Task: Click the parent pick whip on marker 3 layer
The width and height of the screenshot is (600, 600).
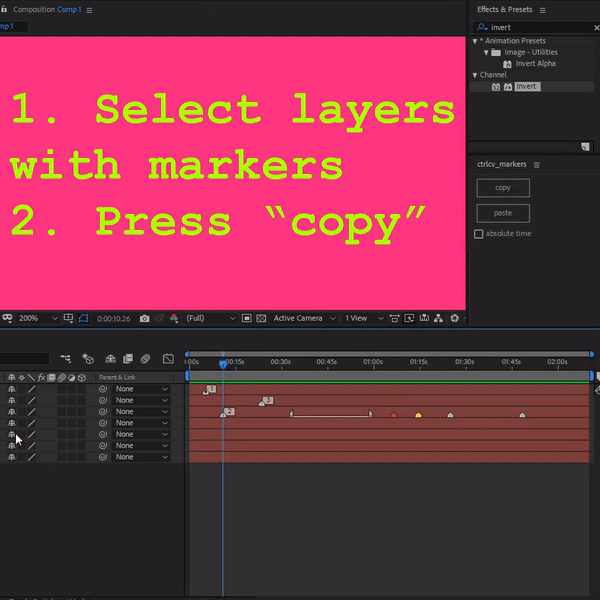Action: [x=103, y=400]
